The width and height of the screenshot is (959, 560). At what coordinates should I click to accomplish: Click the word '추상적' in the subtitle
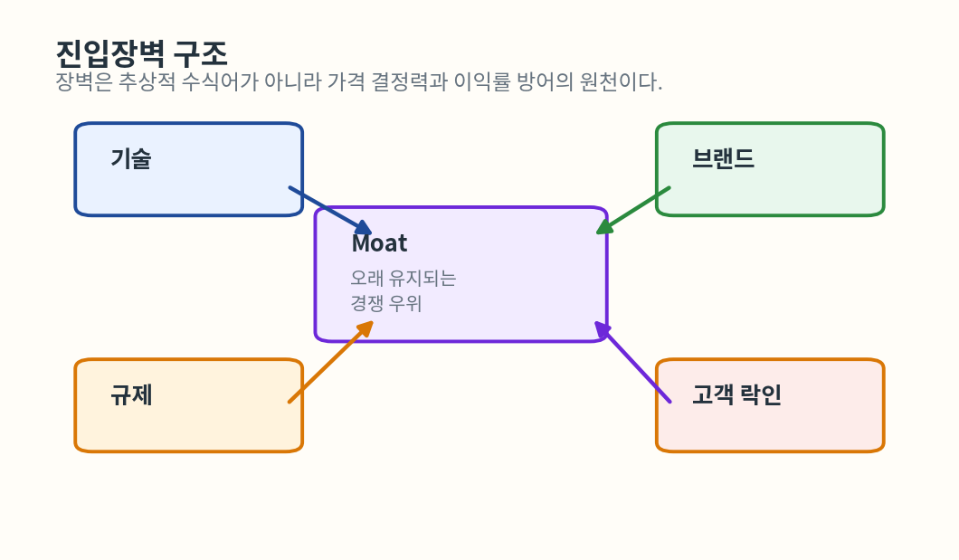click(x=148, y=82)
